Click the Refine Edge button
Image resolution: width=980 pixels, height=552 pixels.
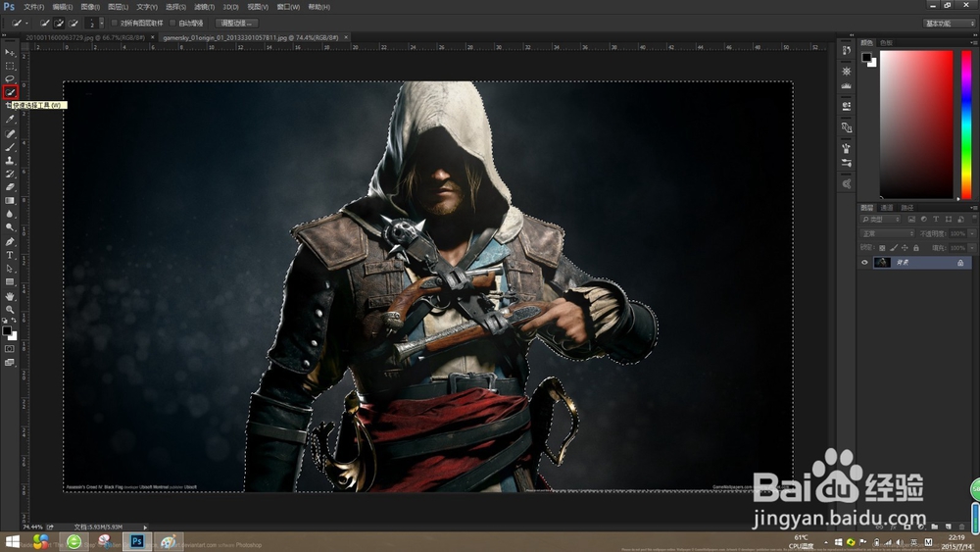coord(236,24)
